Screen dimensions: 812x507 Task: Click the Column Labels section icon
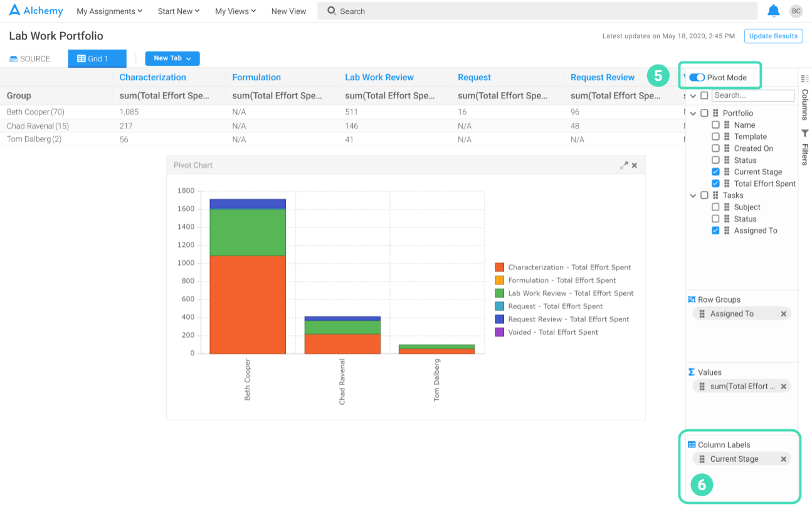pos(692,445)
